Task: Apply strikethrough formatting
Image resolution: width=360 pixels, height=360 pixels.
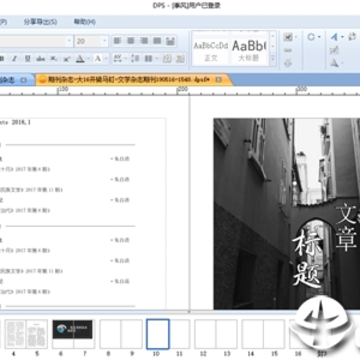Action: point(41,59)
